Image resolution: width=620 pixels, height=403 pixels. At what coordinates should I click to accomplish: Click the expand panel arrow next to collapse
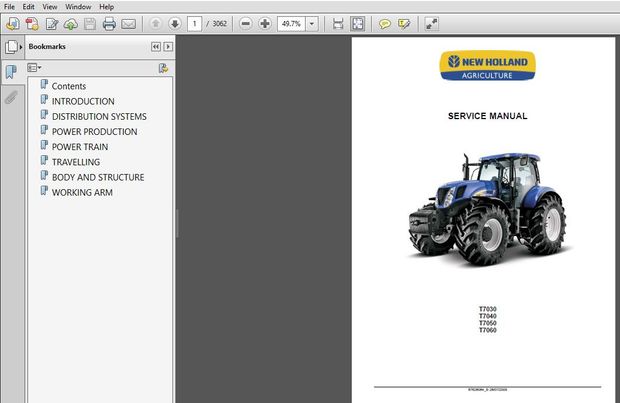(168, 47)
